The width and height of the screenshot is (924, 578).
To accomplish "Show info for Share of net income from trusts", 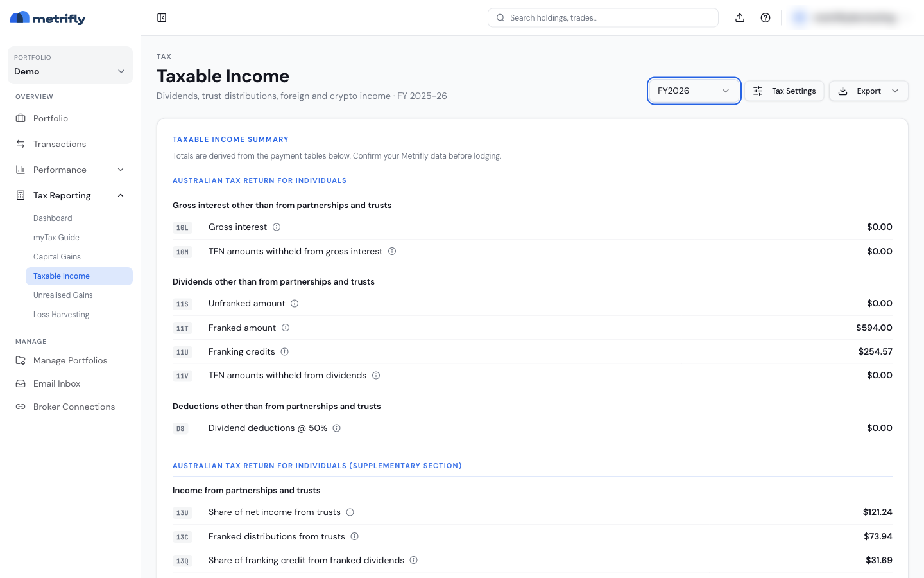I will pyautogui.click(x=350, y=512).
